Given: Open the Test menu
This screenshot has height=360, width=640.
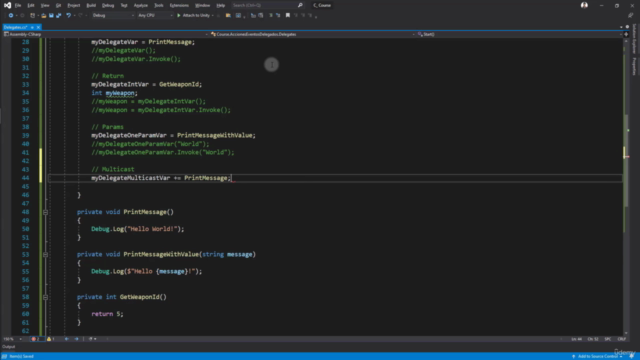Looking at the screenshot, I should pyautogui.click(x=124, y=5).
